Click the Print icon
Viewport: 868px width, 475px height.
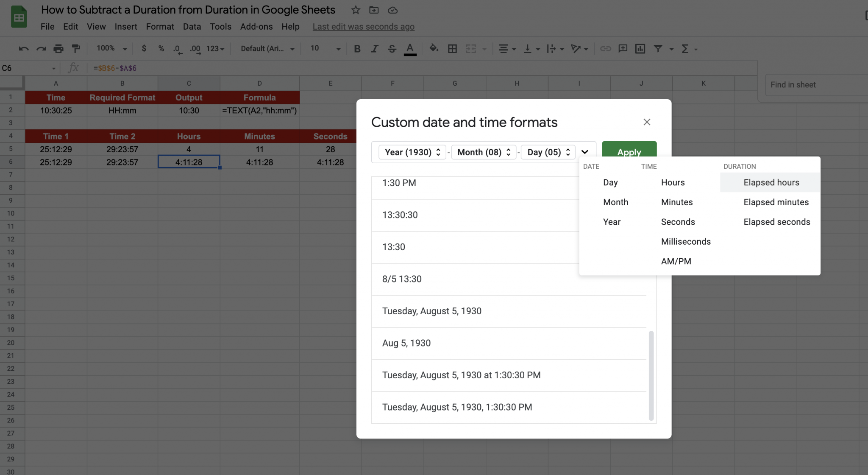click(x=58, y=48)
